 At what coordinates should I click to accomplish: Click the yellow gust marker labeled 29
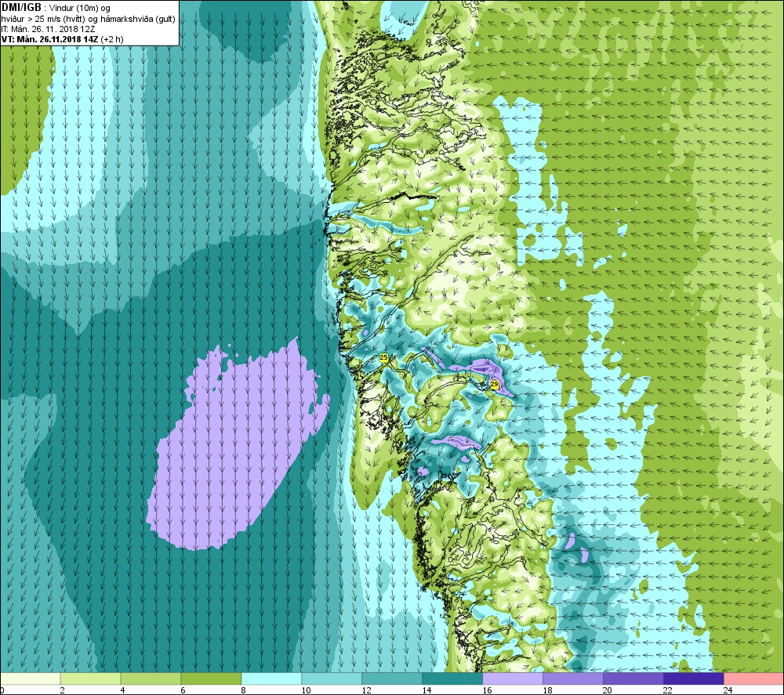point(494,384)
